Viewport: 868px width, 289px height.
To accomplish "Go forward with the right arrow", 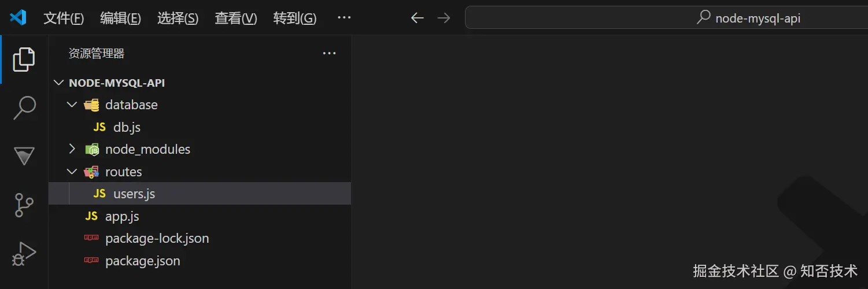I will [444, 18].
